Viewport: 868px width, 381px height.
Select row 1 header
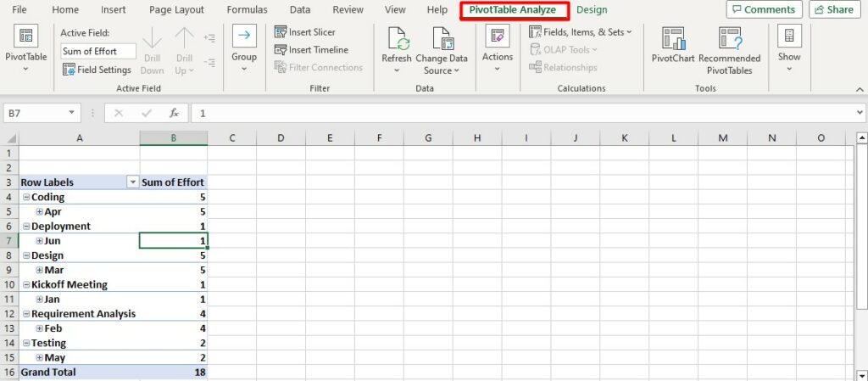(x=9, y=153)
